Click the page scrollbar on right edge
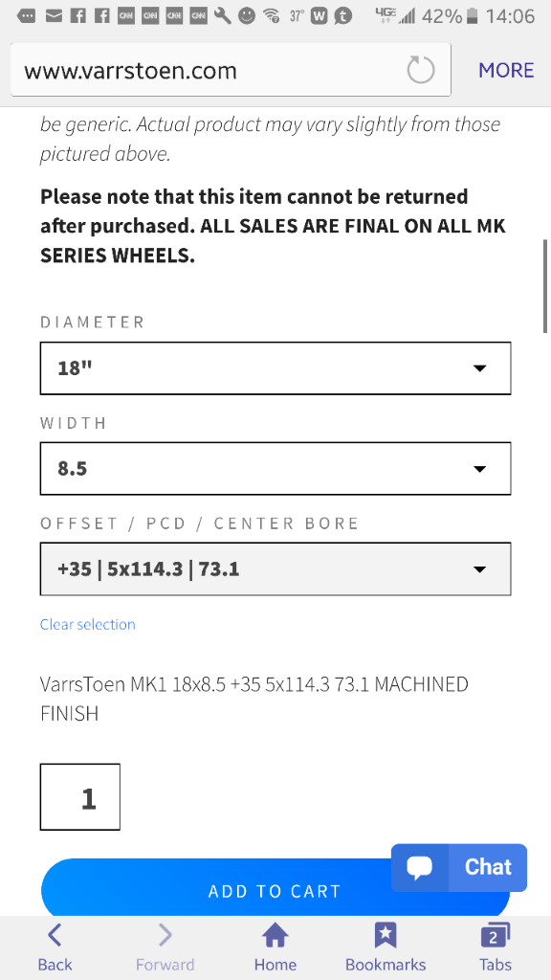551x980 pixels. [546, 287]
